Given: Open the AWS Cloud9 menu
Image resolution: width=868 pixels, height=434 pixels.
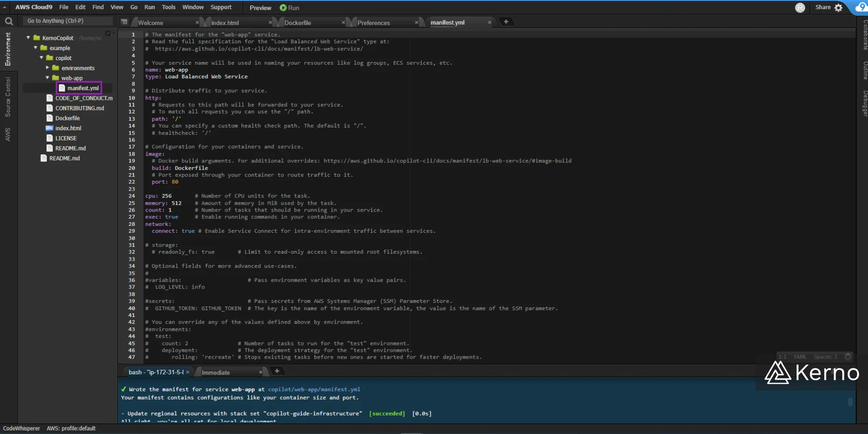Looking at the screenshot, I should (x=34, y=7).
